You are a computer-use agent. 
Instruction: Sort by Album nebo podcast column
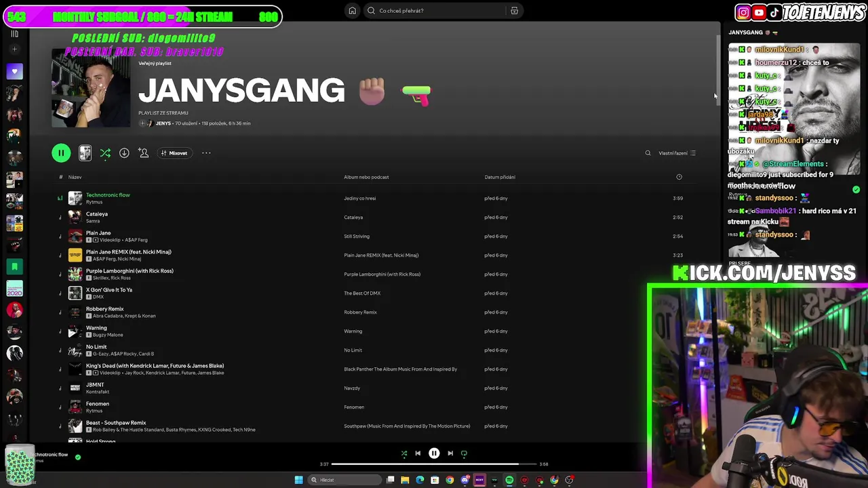[366, 177]
